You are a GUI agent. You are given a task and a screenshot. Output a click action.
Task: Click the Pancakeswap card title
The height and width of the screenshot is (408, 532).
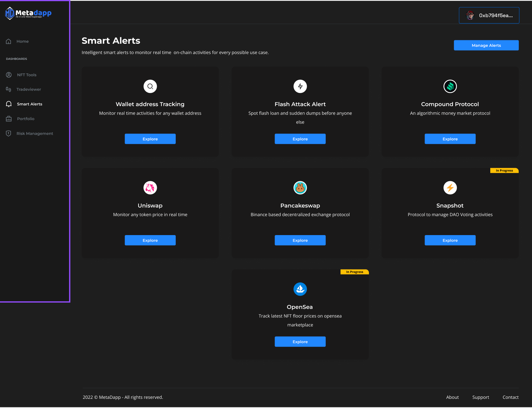pos(300,206)
